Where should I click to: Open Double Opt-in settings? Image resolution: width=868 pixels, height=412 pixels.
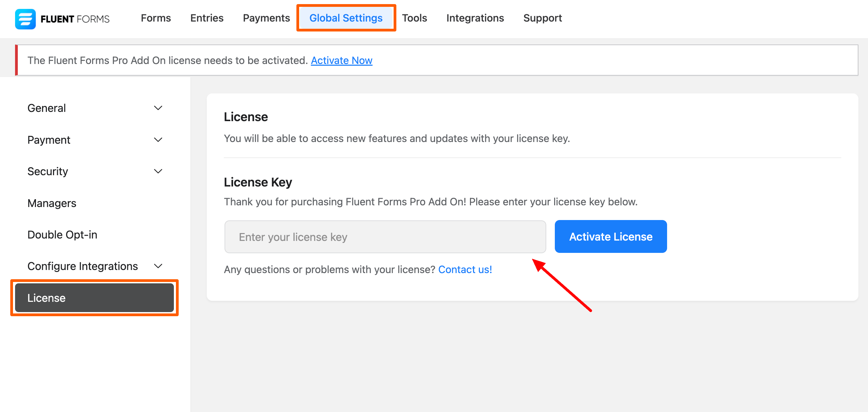pyautogui.click(x=62, y=235)
